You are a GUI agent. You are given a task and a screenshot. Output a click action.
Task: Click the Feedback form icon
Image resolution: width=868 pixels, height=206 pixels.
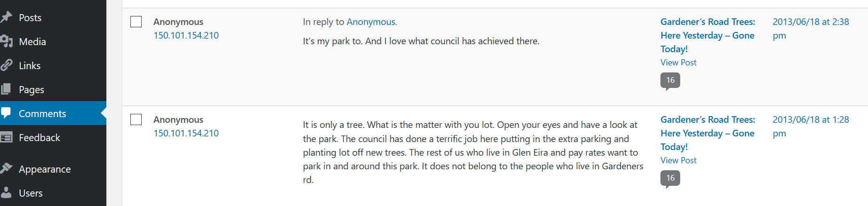click(x=6, y=138)
